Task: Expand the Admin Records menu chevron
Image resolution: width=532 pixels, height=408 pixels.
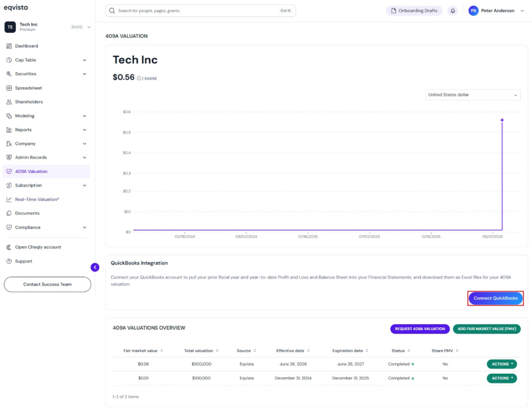Action: point(85,157)
